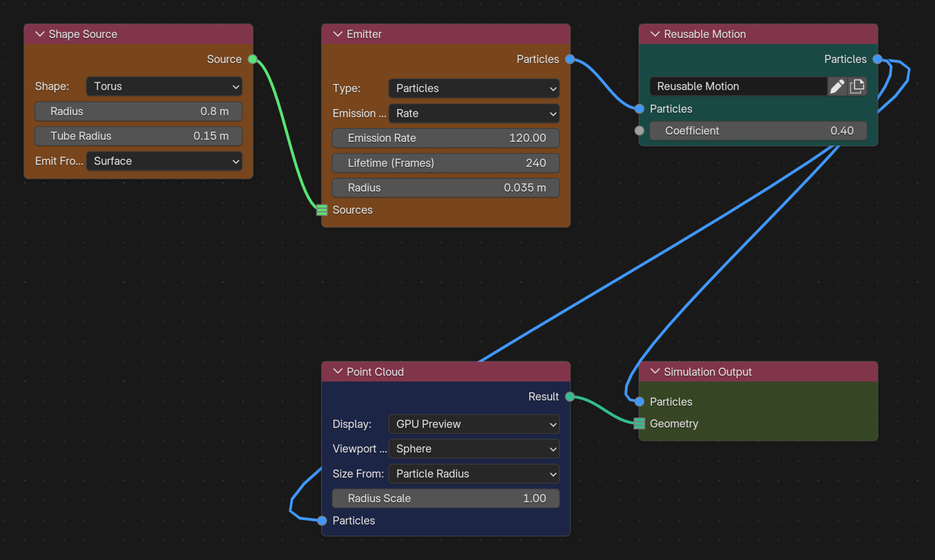Open the Emit From dropdown set to Surface
The width and height of the screenshot is (935, 560).
point(164,161)
